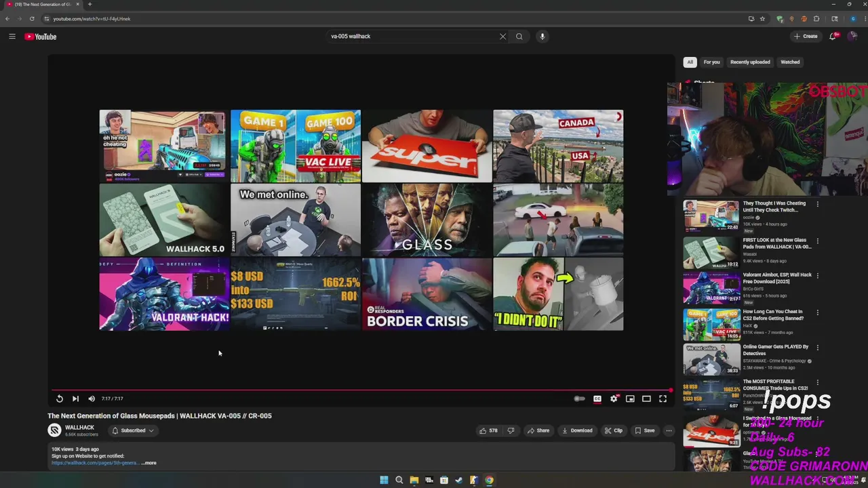The image size is (868, 488).
Task: Select the For you chip
Action: (x=711, y=62)
